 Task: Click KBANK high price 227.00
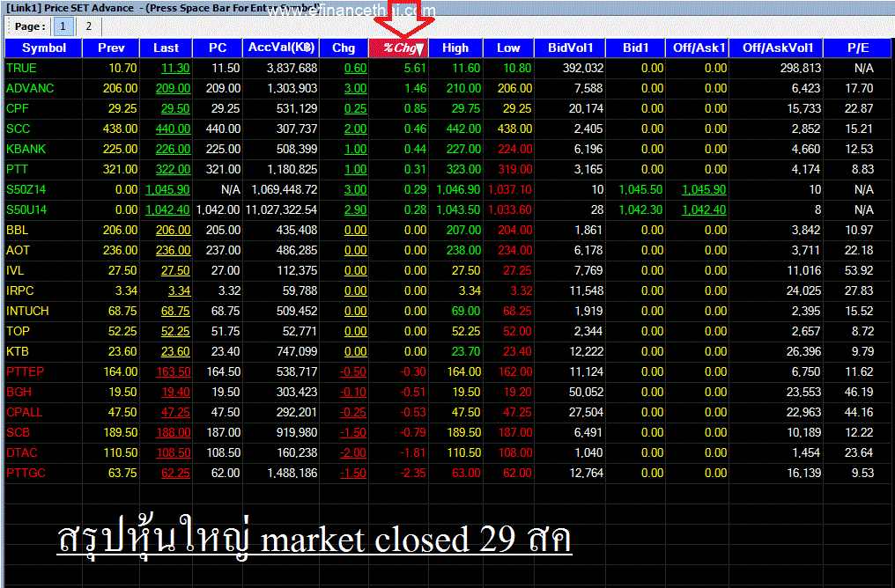tap(463, 150)
